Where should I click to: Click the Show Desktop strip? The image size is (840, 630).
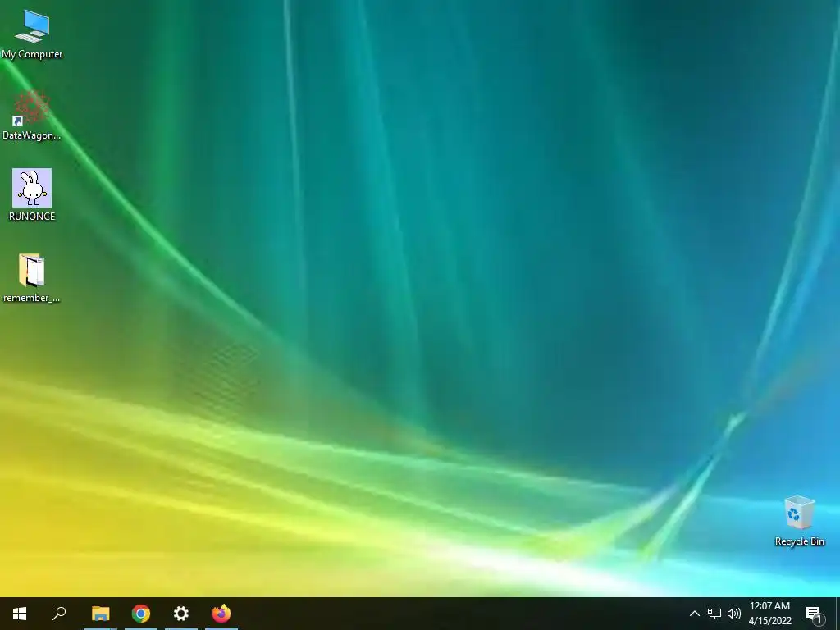[838, 614]
